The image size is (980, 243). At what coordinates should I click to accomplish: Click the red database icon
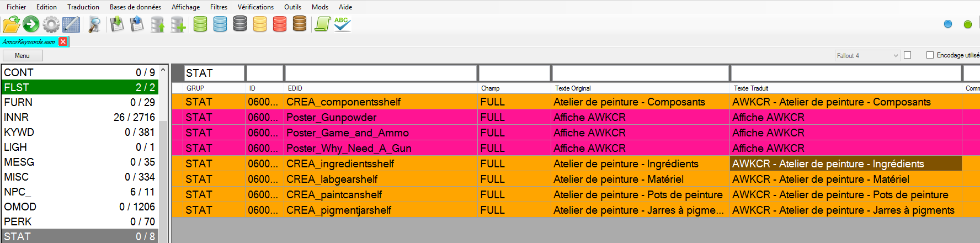280,24
